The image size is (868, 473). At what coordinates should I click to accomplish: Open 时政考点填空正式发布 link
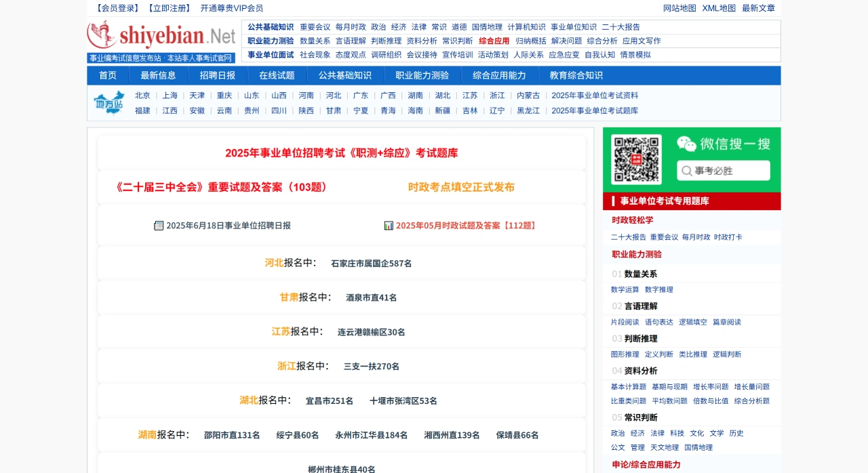(461, 187)
